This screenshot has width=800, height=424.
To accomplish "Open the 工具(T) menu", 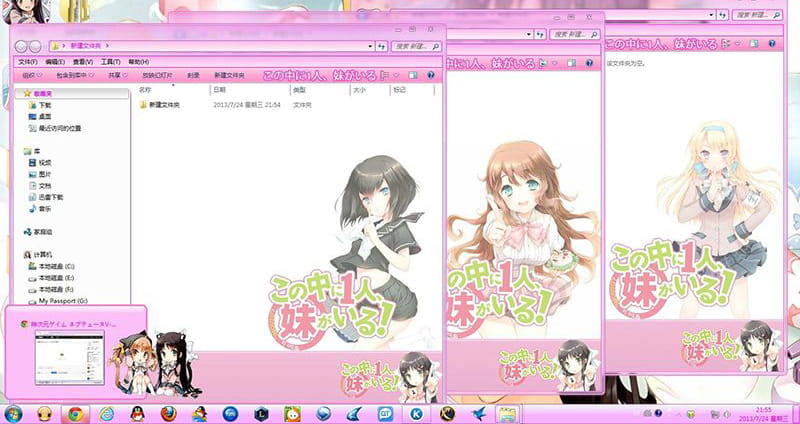I will click(x=110, y=62).
